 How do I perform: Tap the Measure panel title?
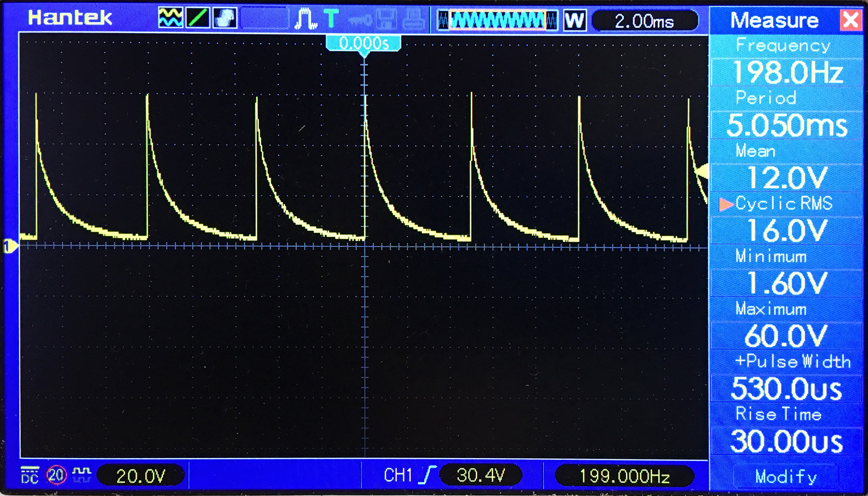coord(774,20)
